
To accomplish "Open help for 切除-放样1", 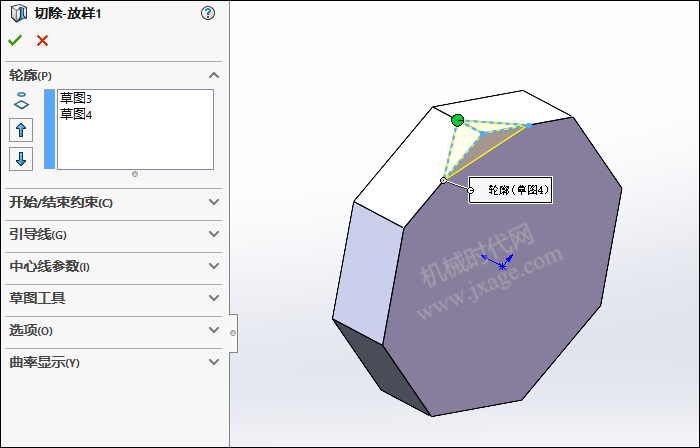I will 208,13.
